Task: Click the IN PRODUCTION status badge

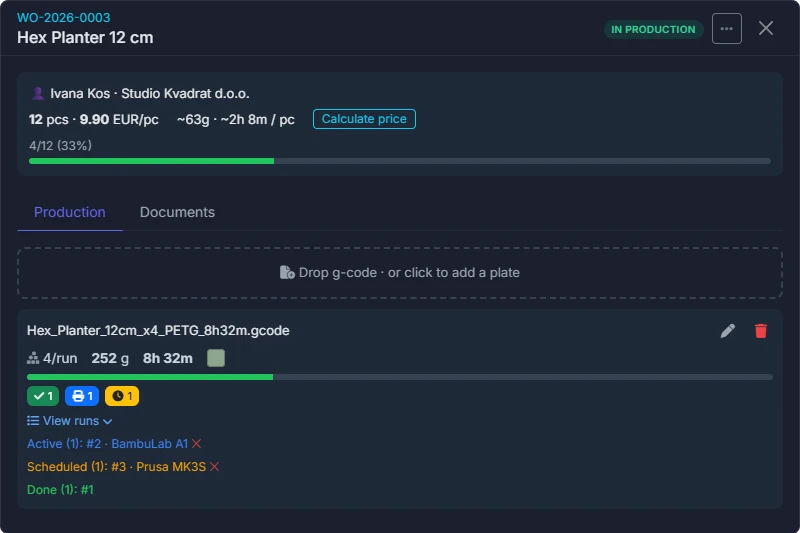Action: pyautogui.click(x=654, y=30)
